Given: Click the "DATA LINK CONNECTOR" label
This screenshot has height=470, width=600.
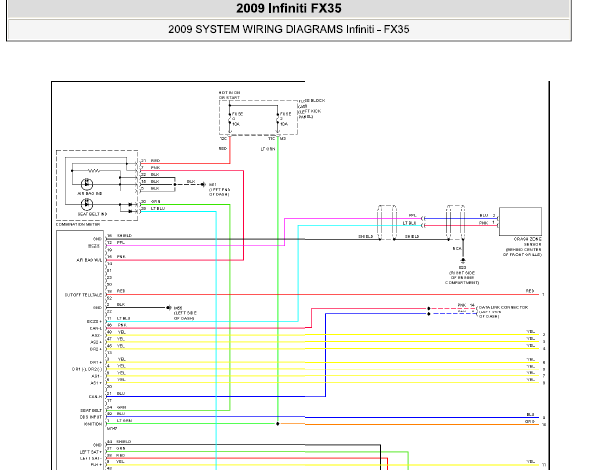Looking at the screenshot, I should (x=503, y=307).
